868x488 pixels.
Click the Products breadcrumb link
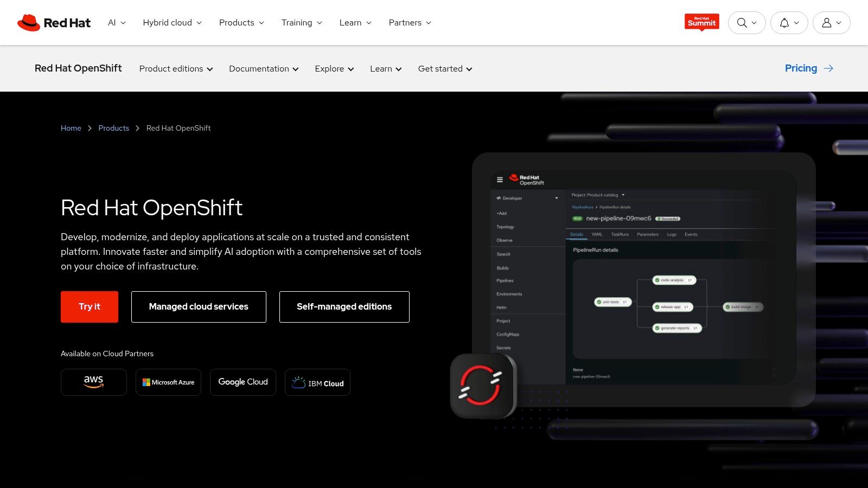(114, 128)
